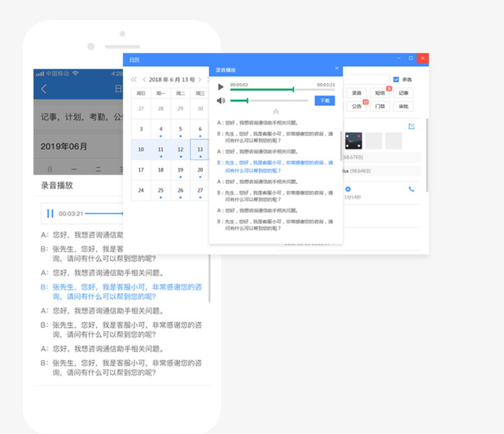Select calendar day 10
This screenshot has height=434, width=504.
(x=140, y=149)
